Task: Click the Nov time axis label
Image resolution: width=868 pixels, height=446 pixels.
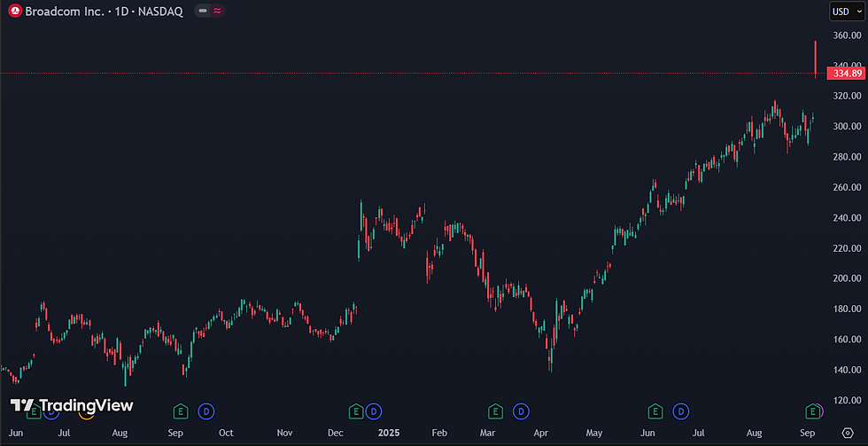Action: (x=284, y=432)
